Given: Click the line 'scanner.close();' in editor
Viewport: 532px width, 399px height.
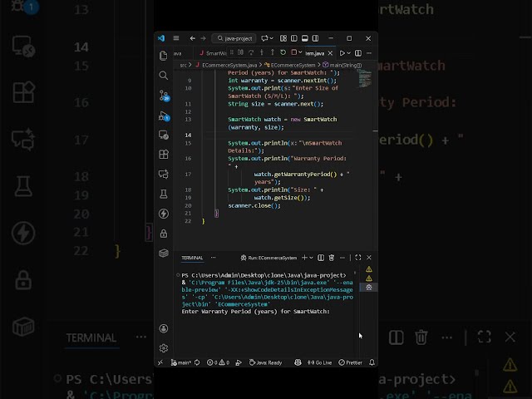Looking at the screenshot, I should point(254,205).
